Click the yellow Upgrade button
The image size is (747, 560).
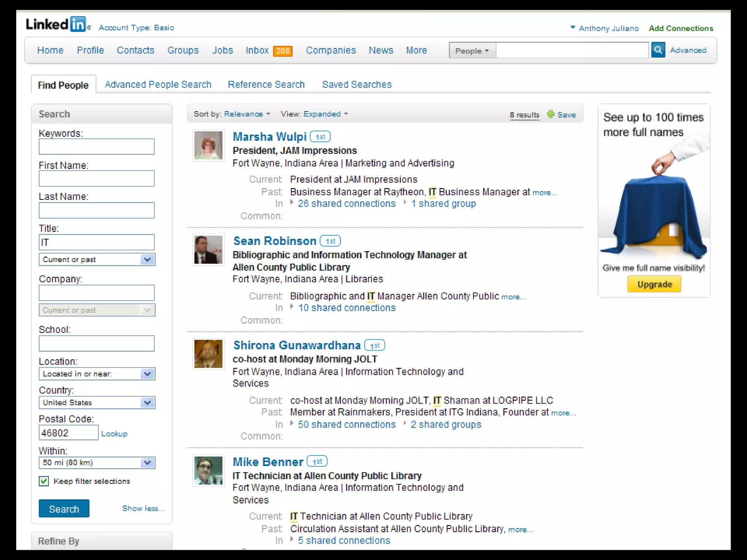point(654,284)
